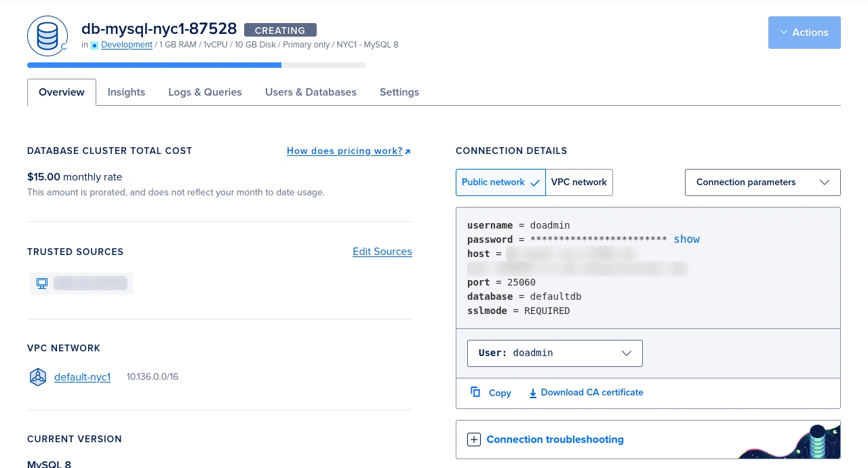Image resolution: width=868 pixels, height=468 pixels.
Task: Open the User: doadmin dropdown
Action: [555, 353]
